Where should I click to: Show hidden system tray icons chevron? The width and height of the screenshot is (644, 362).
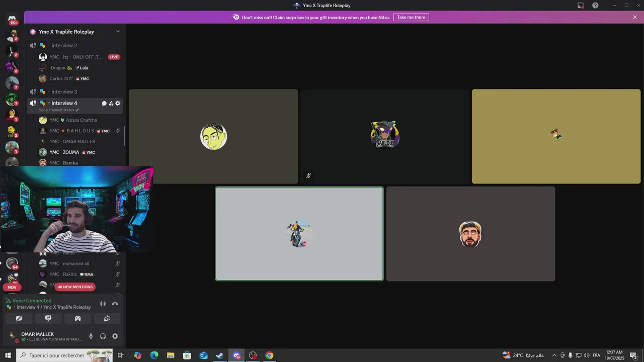(554, 355)
